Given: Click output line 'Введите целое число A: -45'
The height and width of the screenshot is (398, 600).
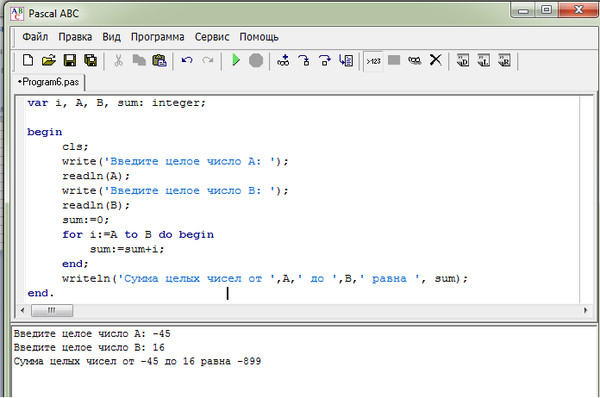Looking at the screenshot, I should click(92, 334).
